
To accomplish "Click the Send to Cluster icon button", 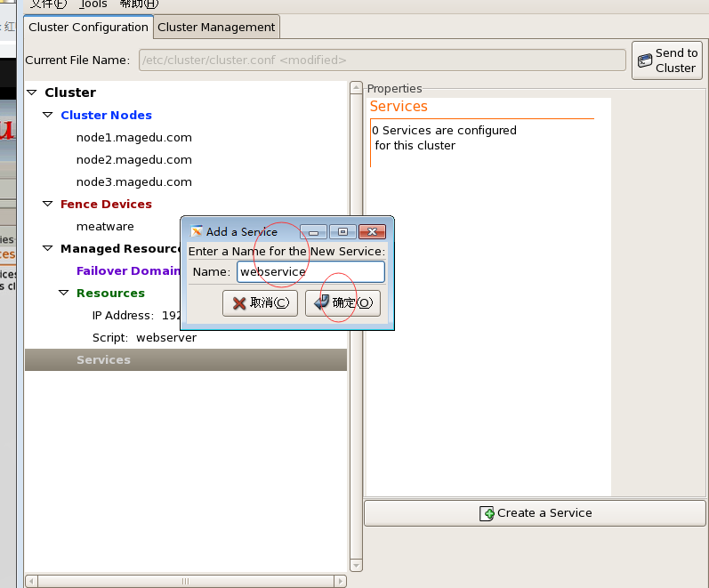I will pyautogui.click(x=645, y=61).
